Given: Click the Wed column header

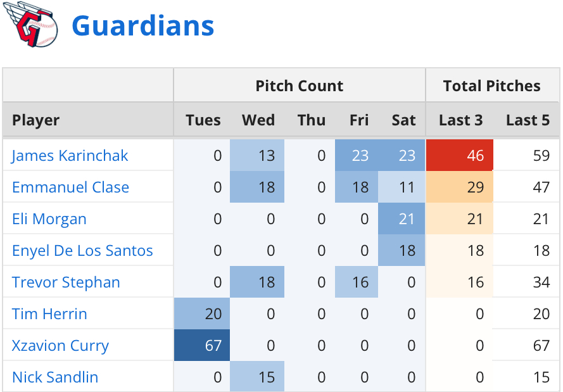Looking at the screenshot, I should (258, 120).
